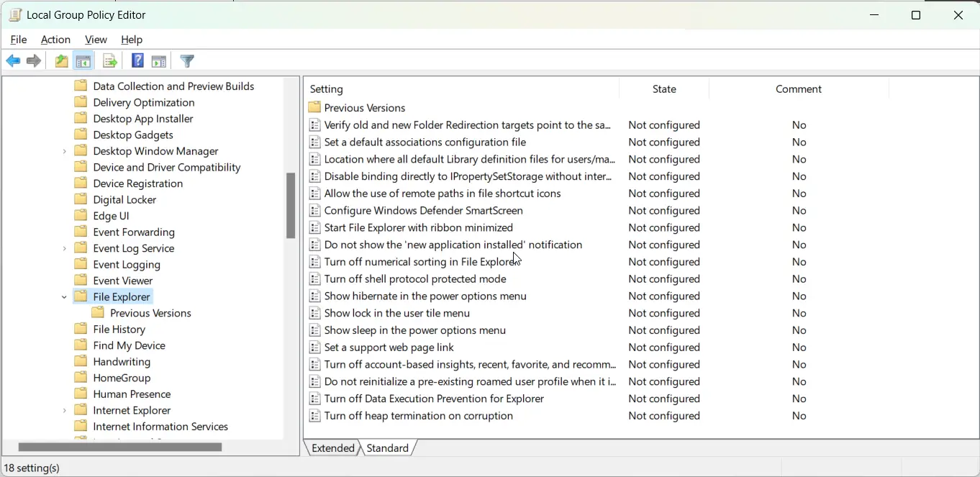Open the blue Help question mark icon
The image size is (980, 477).
pos(137,61)
